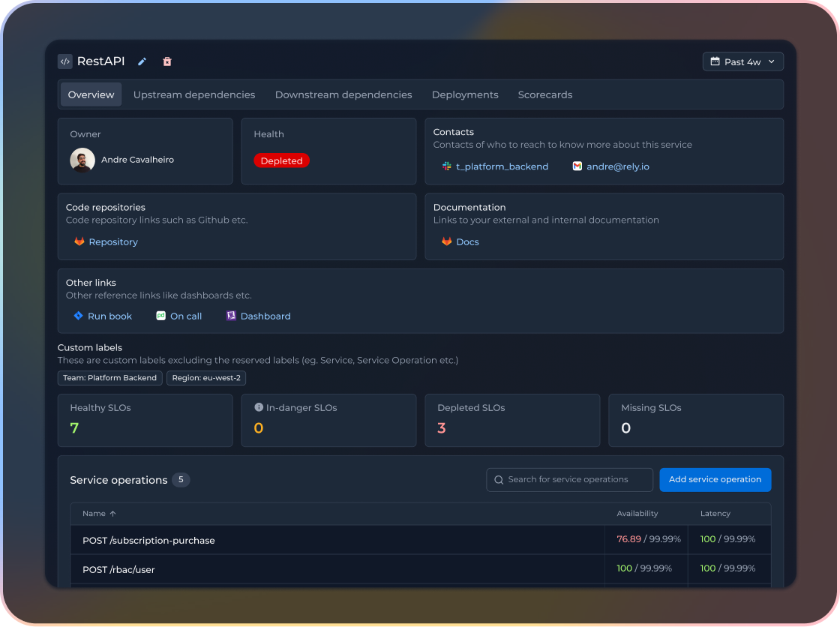This screenshot has height=627, width=840.
Task: Click the info icon on In-danger SLOs
Action: coord(259,407)
